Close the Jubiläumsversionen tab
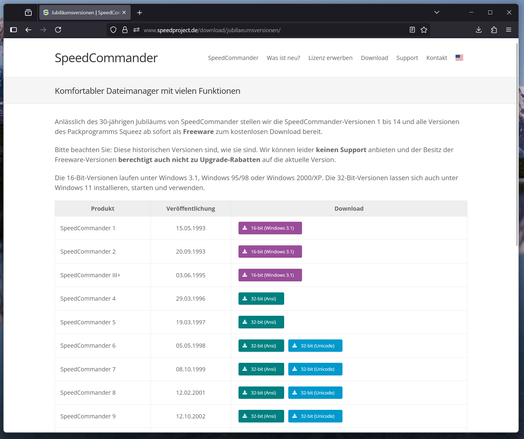The height and width of the screenshot is (439, 524). 124,12
